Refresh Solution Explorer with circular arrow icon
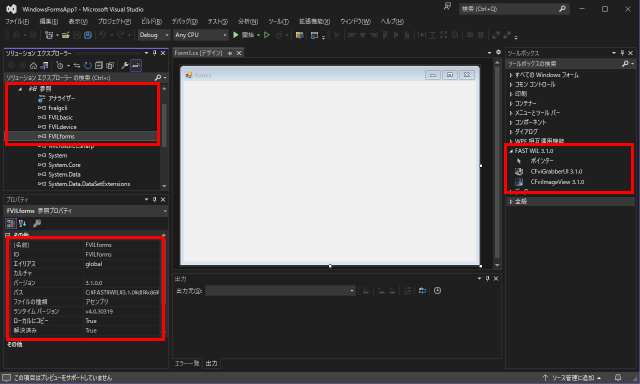The height and width of the screenshot is (384, 640). pyautogui.click(x=88, y=65)
